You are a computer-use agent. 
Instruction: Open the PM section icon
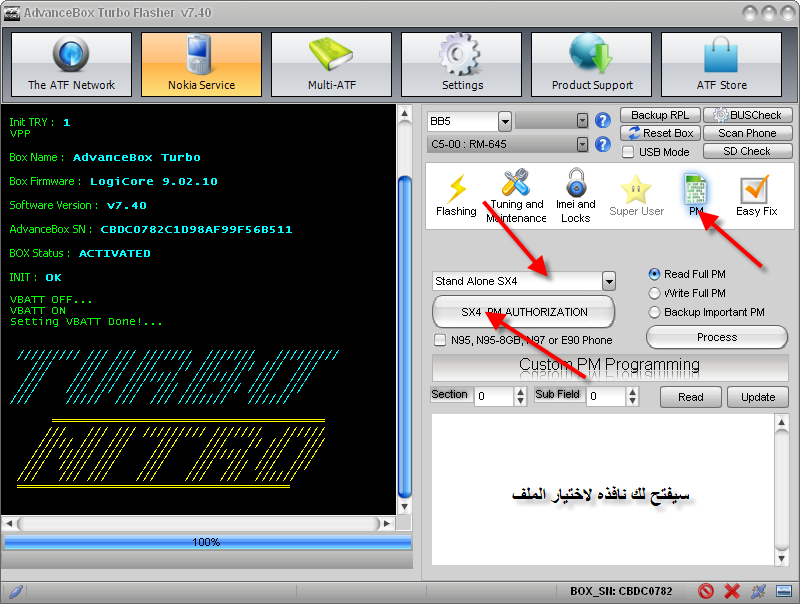point(696,195)
